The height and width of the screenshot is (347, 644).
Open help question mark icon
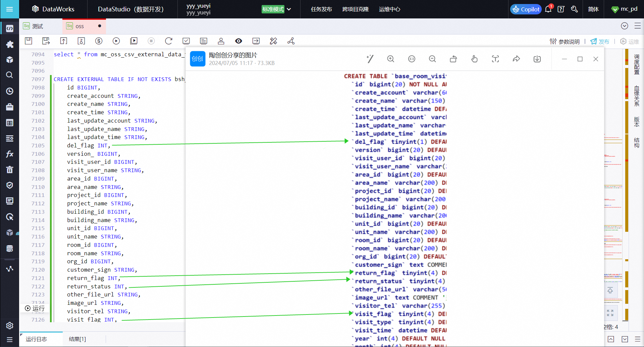click(561, 9)
